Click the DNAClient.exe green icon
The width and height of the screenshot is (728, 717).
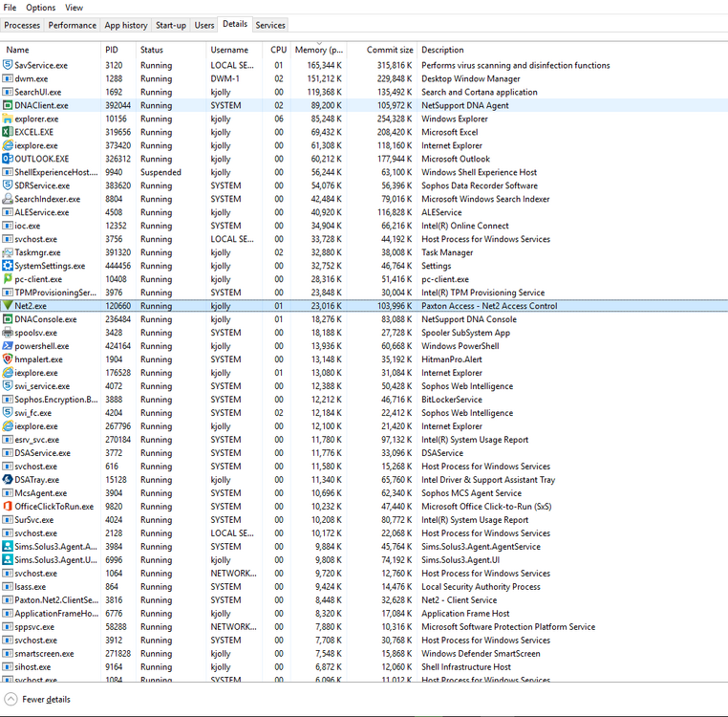pyautogui.click(x=8, y=105)
